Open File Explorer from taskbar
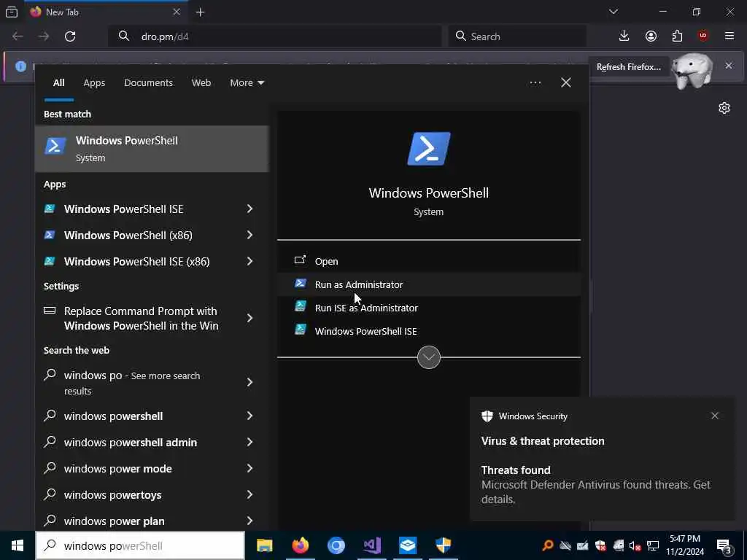The image size is (747, 560). point(264,545)
